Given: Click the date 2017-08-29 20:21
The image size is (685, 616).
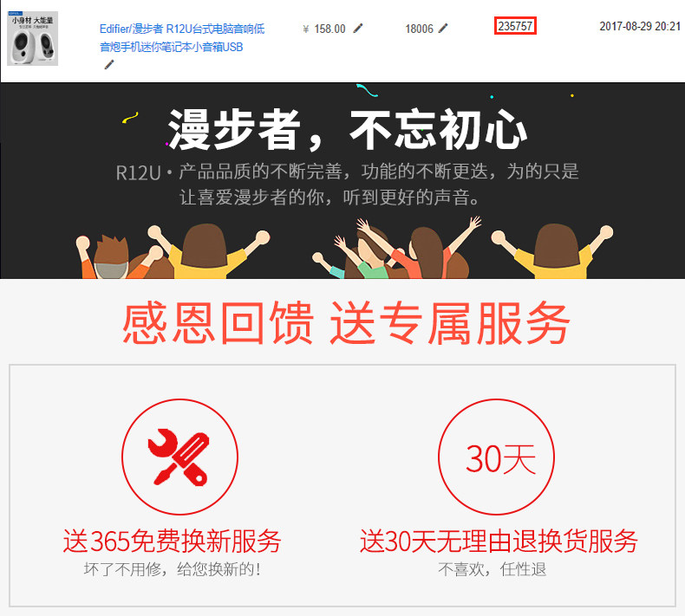Looking at the screenshot, I should 640,26.
